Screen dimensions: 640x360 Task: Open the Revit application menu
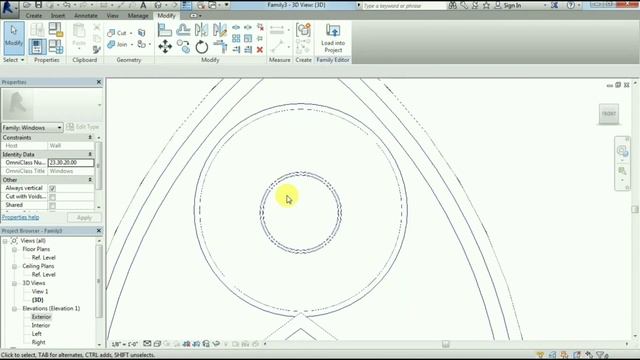(9, 8)
